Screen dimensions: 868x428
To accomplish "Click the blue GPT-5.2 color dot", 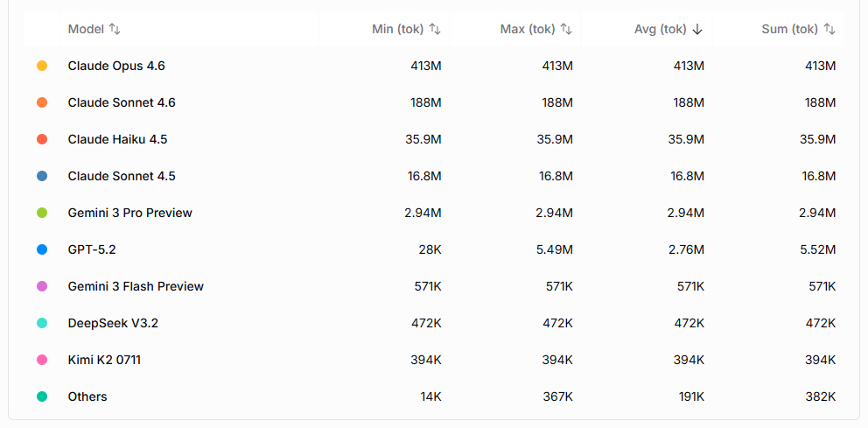I will point(41,249).
